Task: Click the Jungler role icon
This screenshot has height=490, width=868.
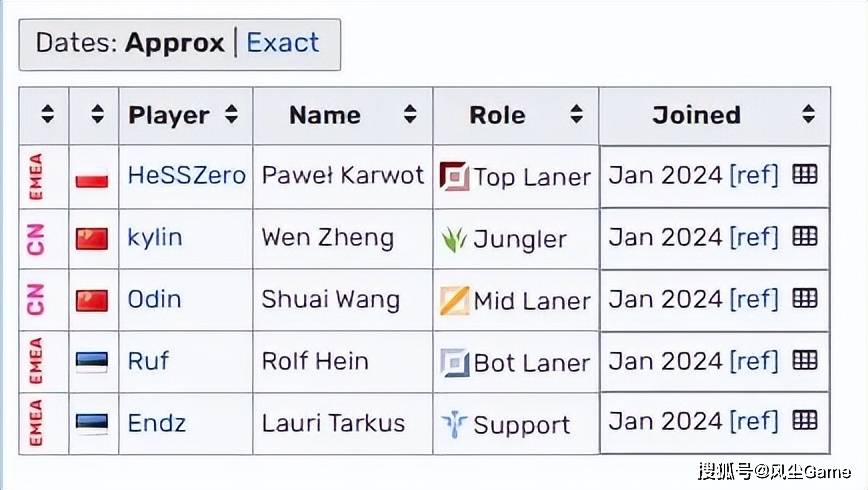Action: click(x=454, y=239)
